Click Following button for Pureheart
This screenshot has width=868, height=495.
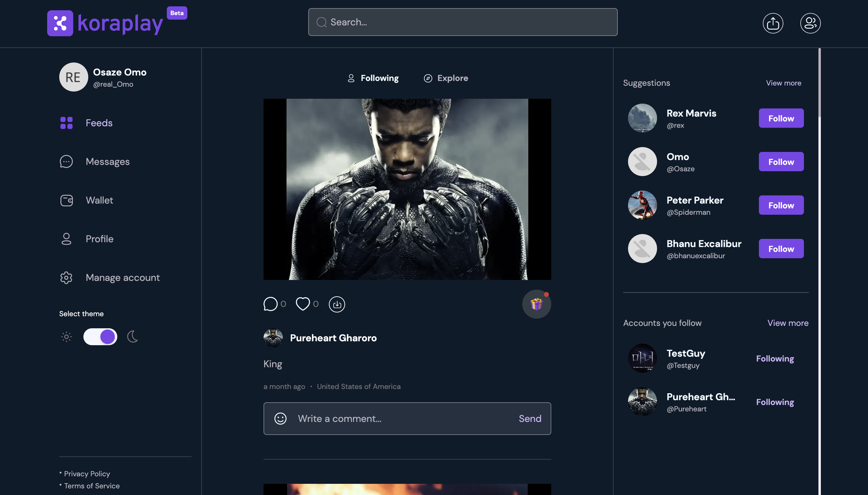click(x=775, y=402)
